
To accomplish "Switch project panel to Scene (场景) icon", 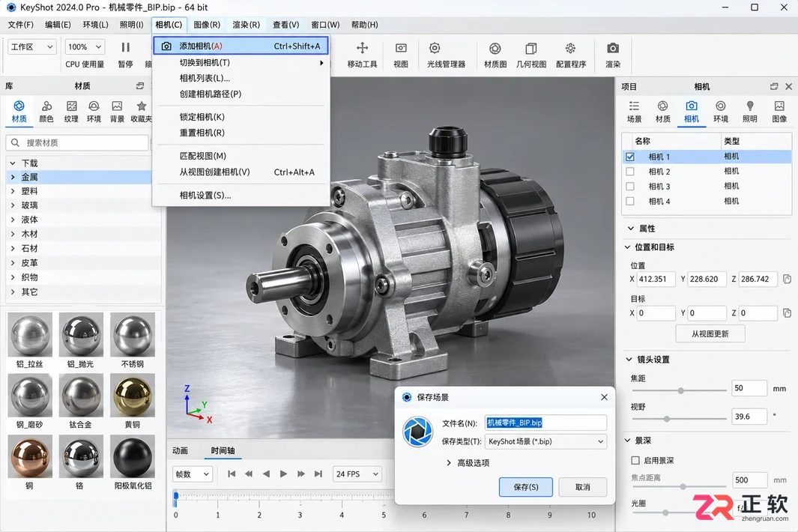I will pyautogui.click(x=634, y=106).
